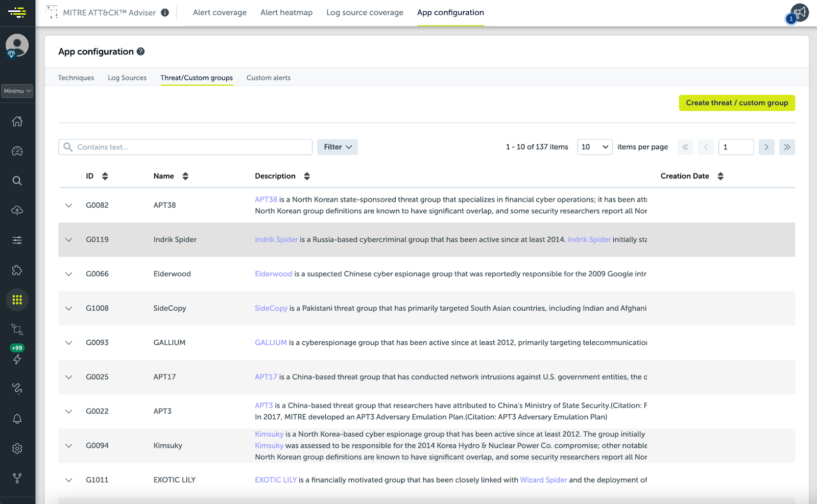
Task: Switch to Alert heatmap tab
Action: 286,12
